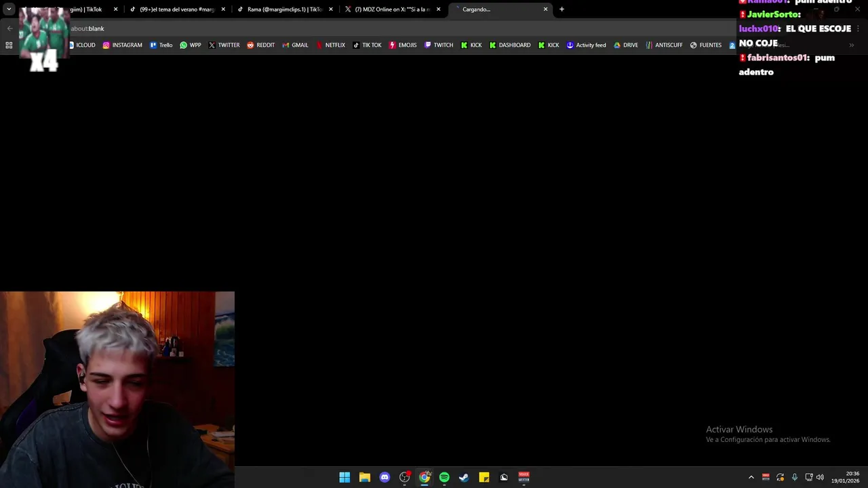Open OBS Studio from the taskbar

405,477
